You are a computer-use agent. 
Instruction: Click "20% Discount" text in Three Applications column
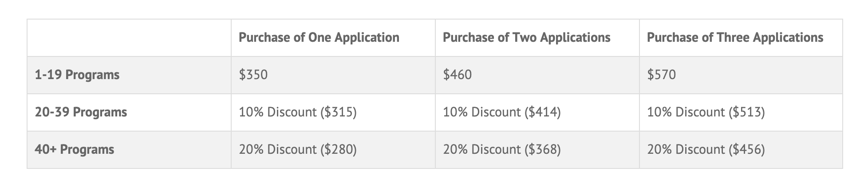(686, 149)
